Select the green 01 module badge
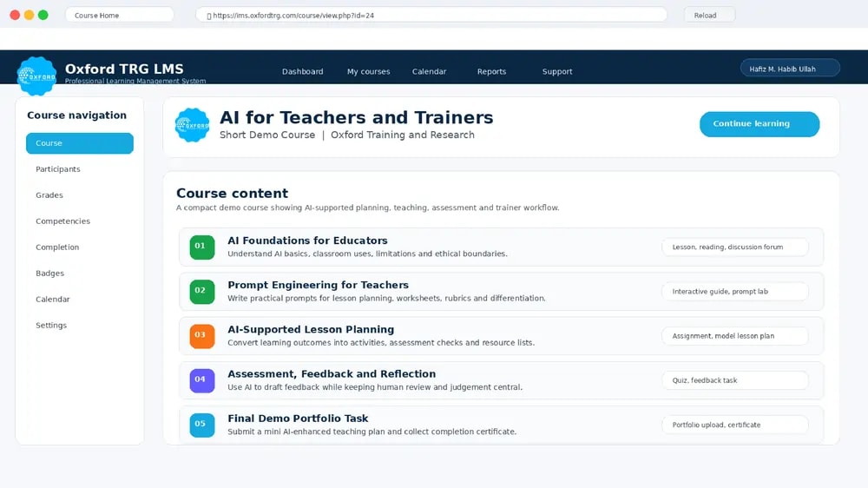This screenshot has height=488, width=868. tap(202, 247)
